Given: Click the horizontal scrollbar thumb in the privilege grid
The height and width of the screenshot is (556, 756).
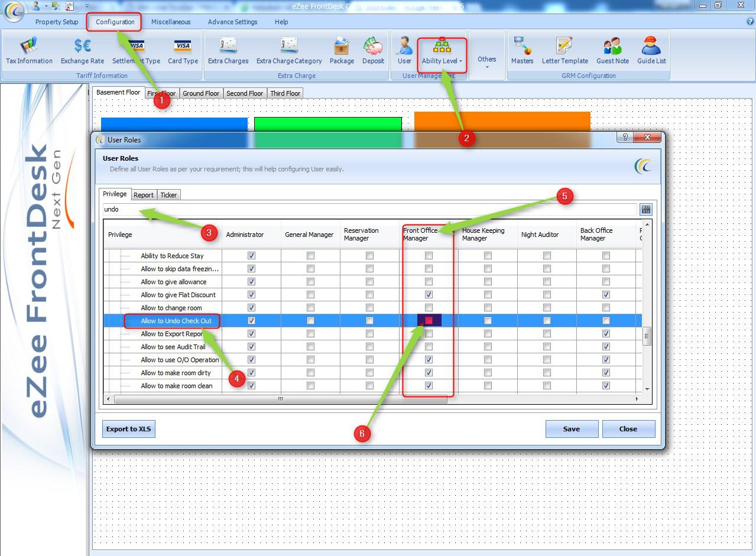Looking at the screenshot, I should coord(280,399).
